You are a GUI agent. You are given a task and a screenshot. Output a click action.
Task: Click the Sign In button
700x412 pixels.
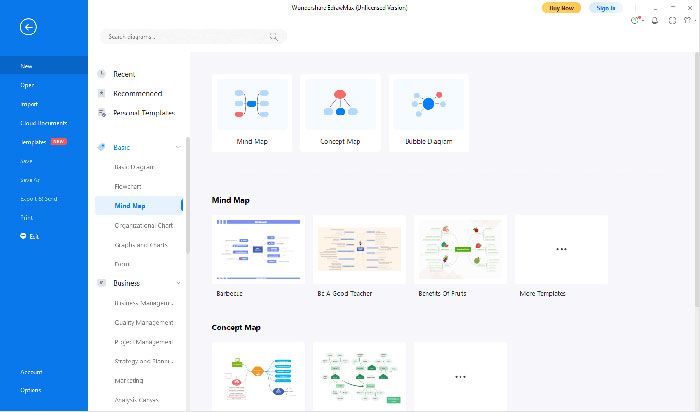point(605,7)
